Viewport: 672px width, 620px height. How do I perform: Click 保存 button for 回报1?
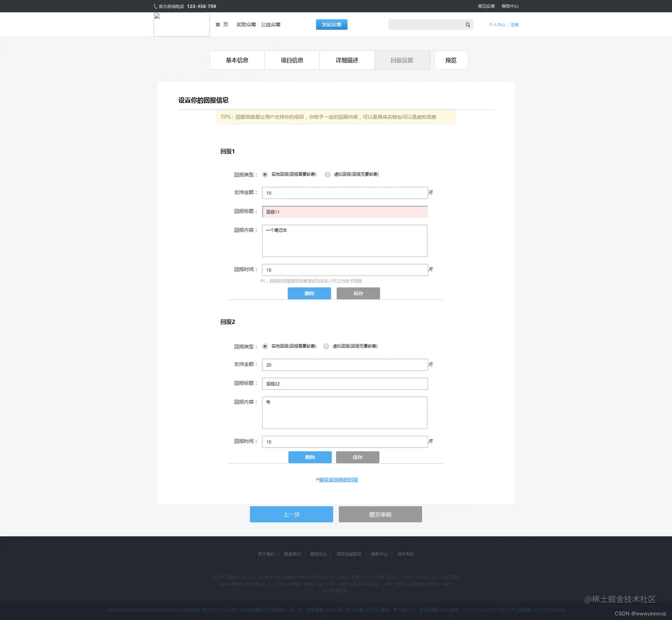358,293
